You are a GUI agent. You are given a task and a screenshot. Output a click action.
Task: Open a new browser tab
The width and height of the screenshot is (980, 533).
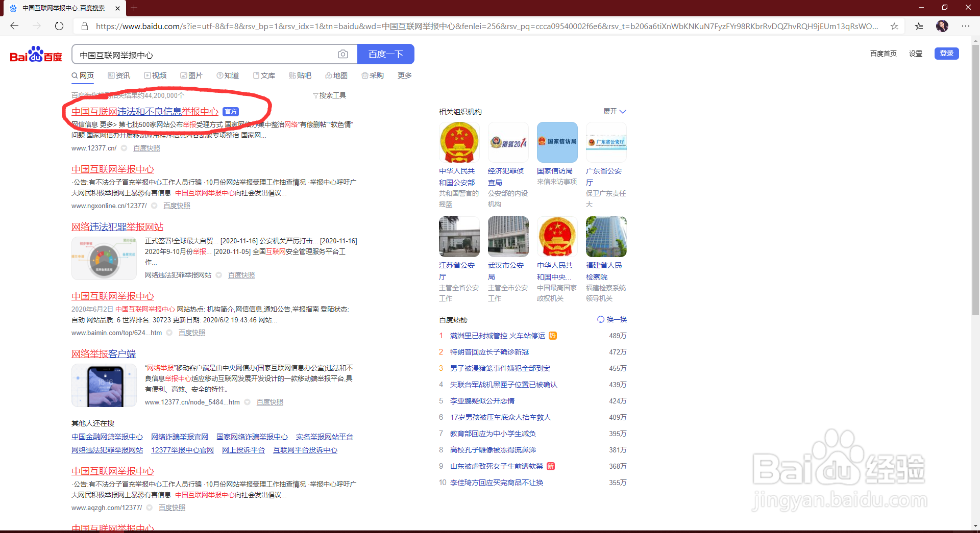click(x=134, y=8)
